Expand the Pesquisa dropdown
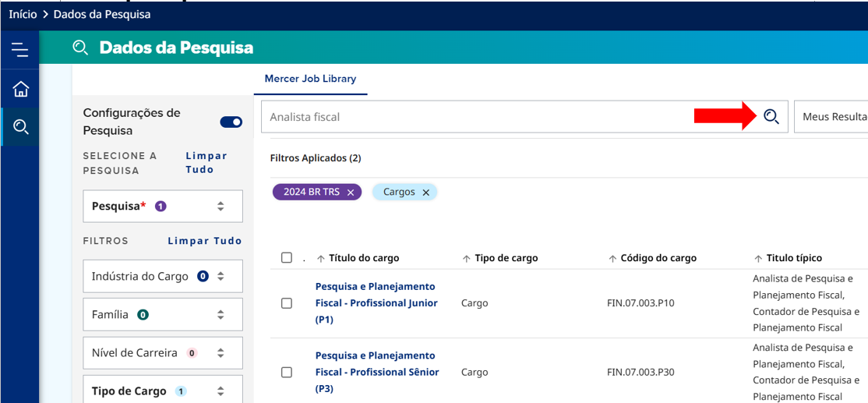Screen dimensions: 868x403 pos(221,207)
